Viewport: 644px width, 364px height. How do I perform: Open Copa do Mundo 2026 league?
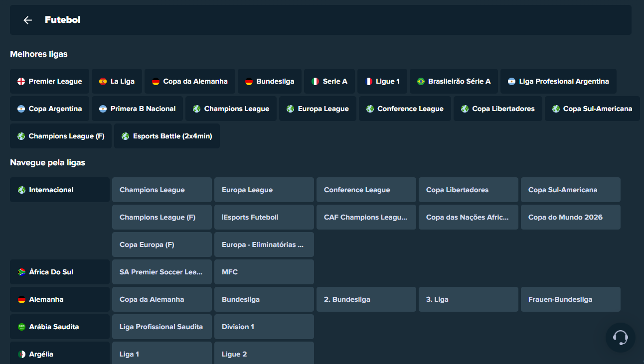pos(570,217)
